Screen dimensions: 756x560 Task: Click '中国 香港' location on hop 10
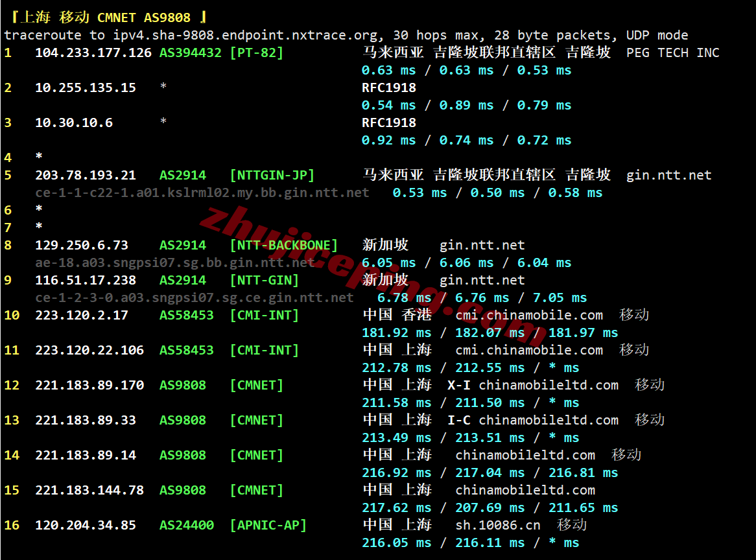coord(397,315)
